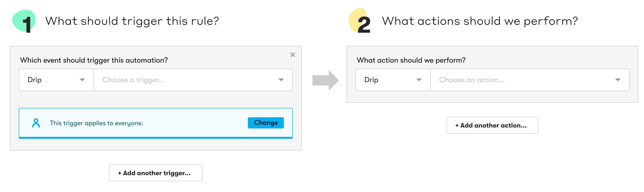This screenshot has height=192, width=644.
Task: Expand the "Choose an action..." dropdown
Action: (x=529, y=80)
